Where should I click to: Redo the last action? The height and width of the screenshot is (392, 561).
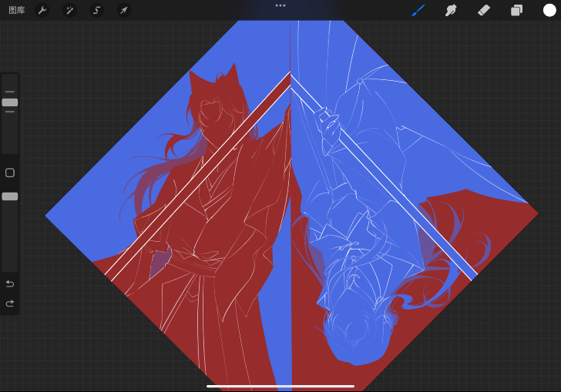pos(10,303)
